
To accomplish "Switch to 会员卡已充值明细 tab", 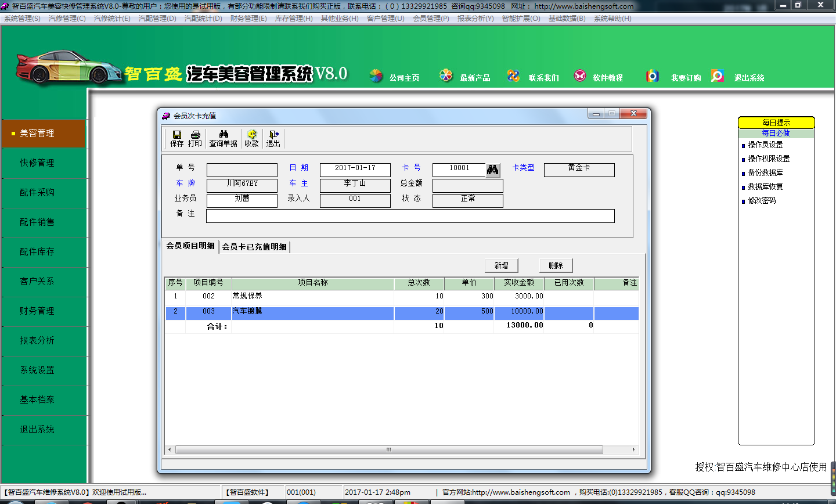I will [254, 247].
